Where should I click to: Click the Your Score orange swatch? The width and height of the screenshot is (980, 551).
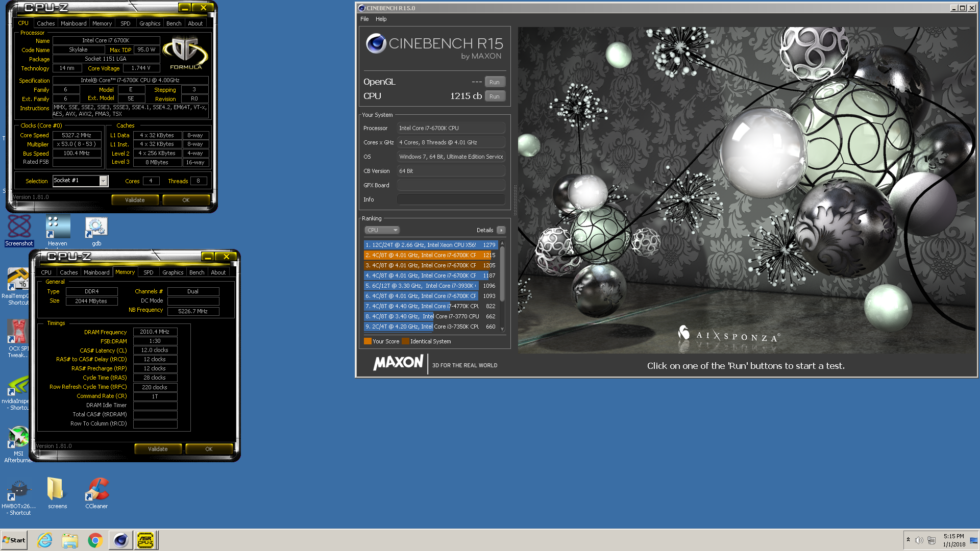[367, 341]
